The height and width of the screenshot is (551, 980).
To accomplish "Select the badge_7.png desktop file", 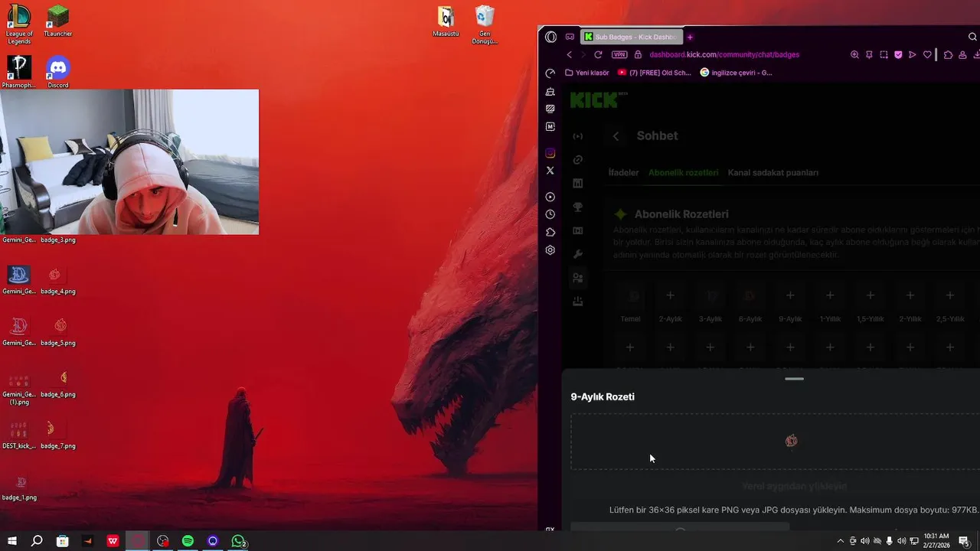I will tap(58, 434).
